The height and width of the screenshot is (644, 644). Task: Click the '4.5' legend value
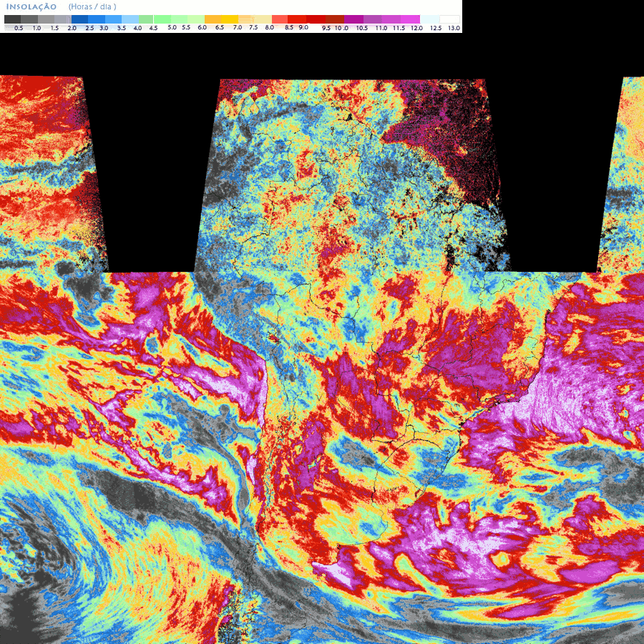(x=153, y=28)
